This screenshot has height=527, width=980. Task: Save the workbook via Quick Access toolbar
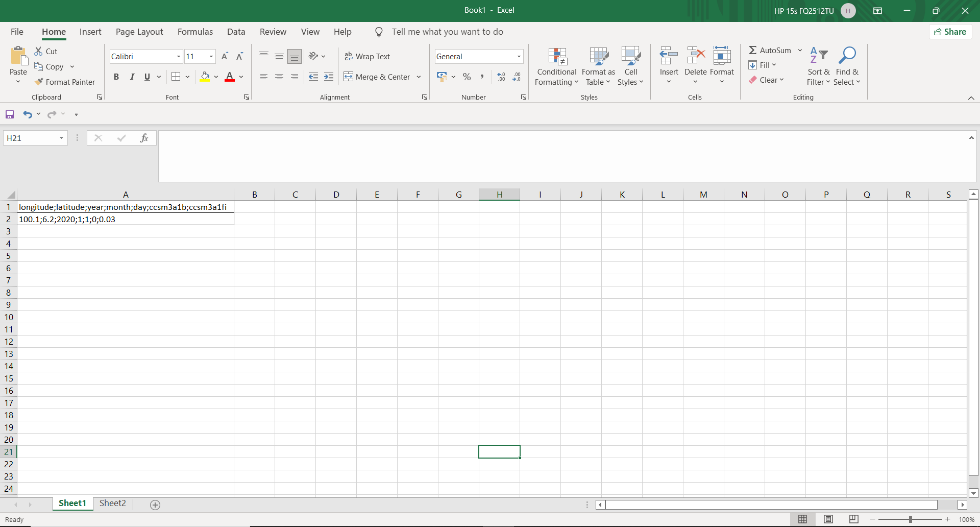click(9, 114)
